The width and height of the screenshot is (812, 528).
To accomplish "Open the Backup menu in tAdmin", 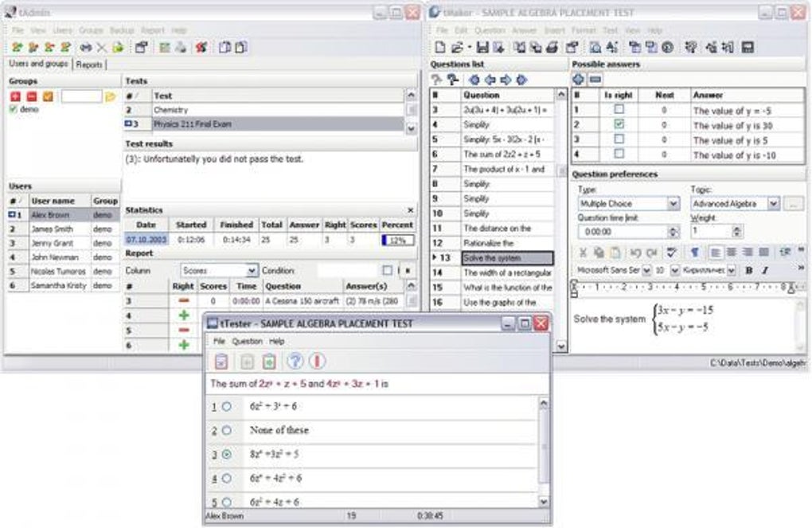I will tap(122, 30).
